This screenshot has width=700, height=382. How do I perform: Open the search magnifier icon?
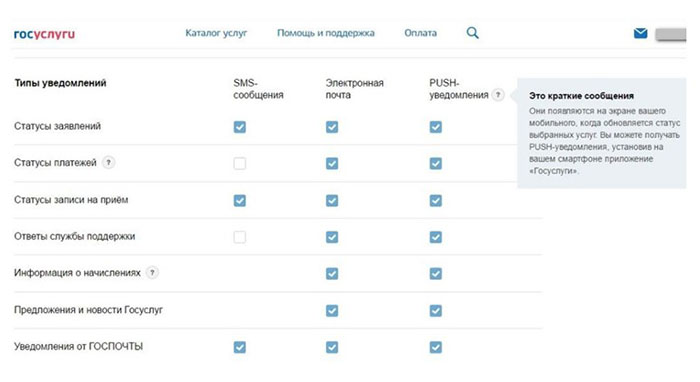472,33
